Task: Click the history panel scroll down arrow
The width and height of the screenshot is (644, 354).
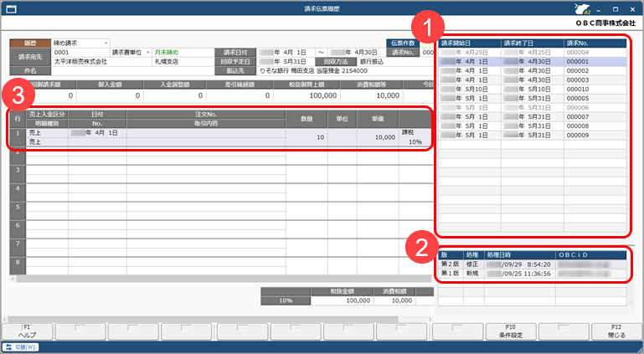Action: pos(631,303)
